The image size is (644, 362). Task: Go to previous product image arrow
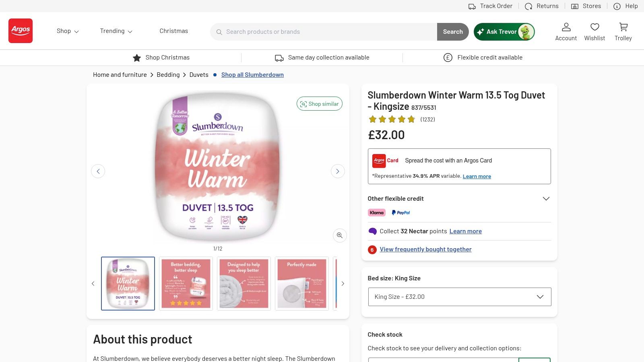tap(98, 171)
